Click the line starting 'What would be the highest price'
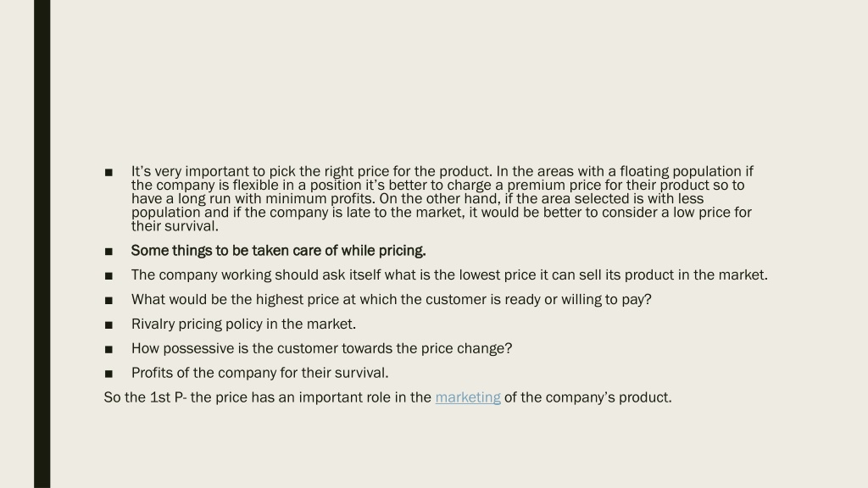This screenshot has width=868, height=488. [392, 299]
